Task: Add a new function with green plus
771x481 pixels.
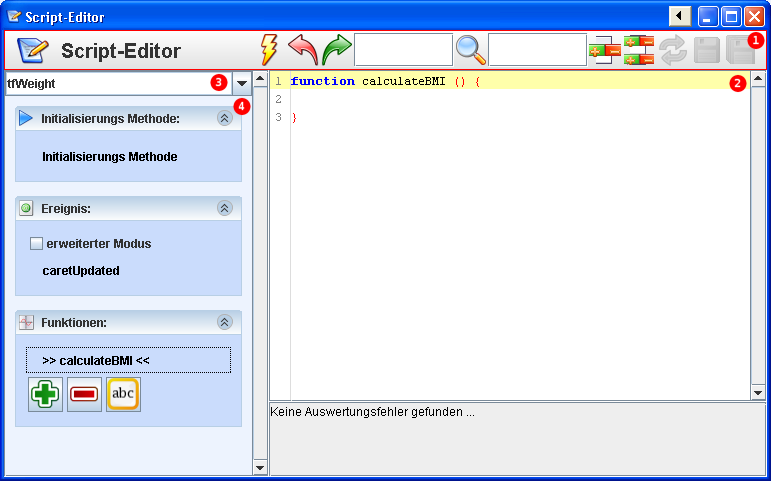Action: click(45, 394)
